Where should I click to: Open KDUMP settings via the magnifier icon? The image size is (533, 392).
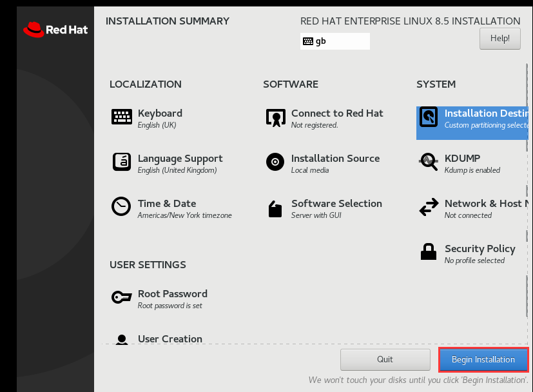429,162
